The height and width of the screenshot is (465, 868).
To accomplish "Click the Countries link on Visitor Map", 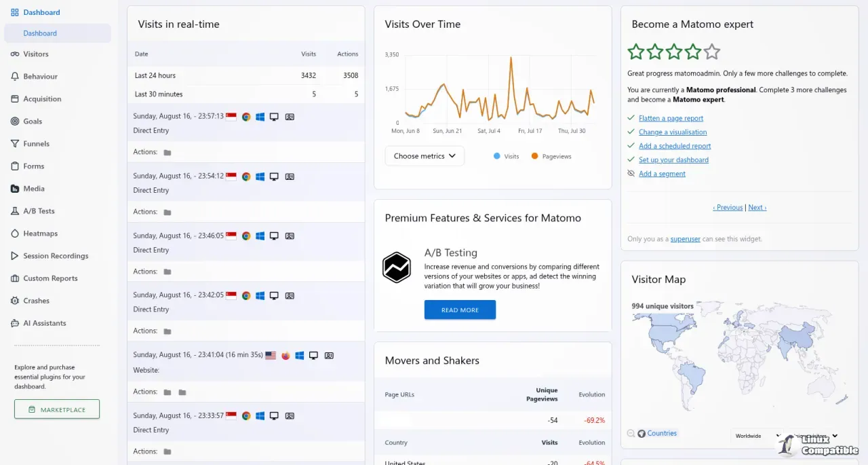I will tap(662, 433).
